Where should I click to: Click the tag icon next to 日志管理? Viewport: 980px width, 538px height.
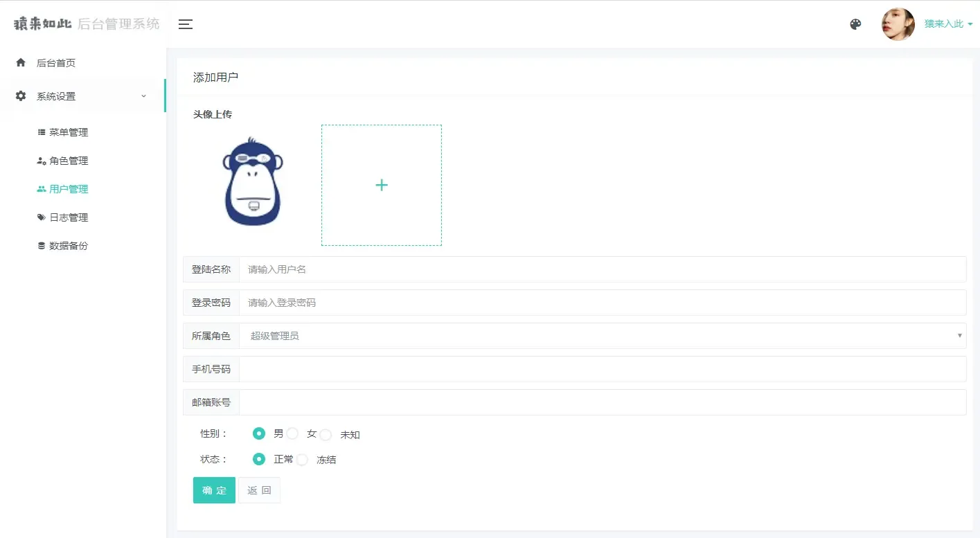pos(42,217)
